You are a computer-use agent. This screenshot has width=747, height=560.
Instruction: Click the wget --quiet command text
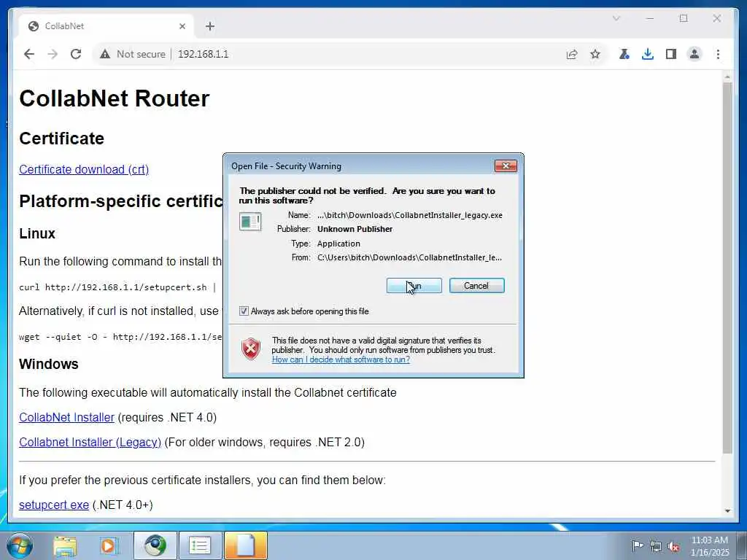pos(120,337)
